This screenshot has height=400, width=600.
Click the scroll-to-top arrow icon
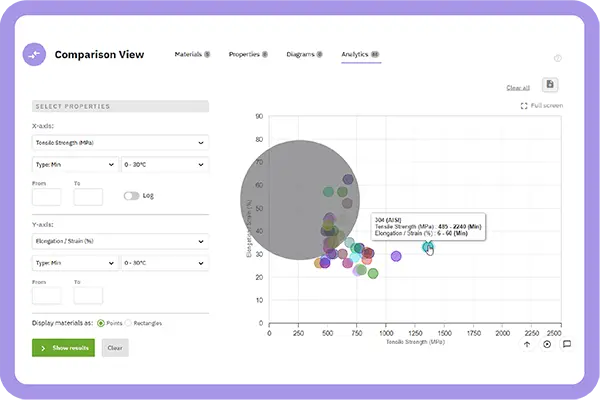point(527,344)
